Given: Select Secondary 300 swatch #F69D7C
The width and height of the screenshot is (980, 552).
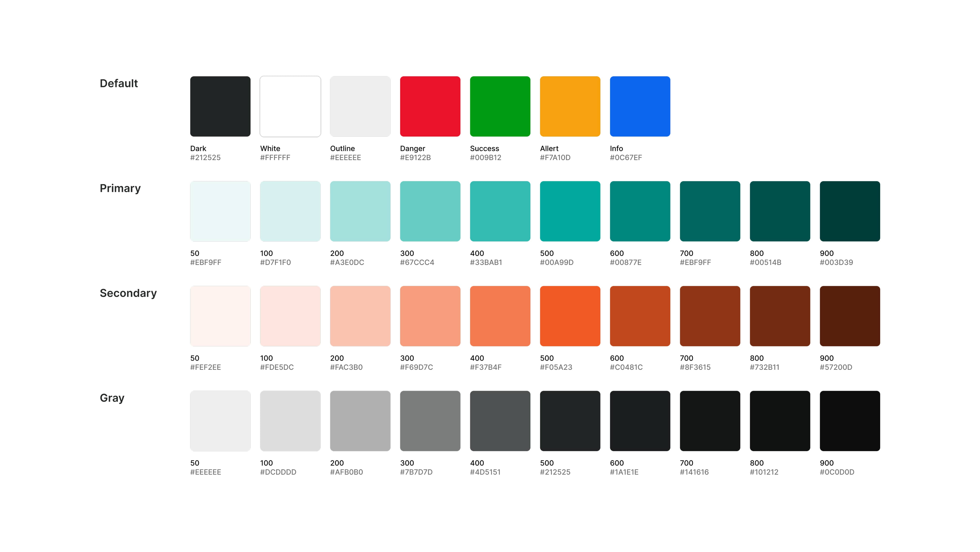Looking at the screenshot, I should [430, 316].
